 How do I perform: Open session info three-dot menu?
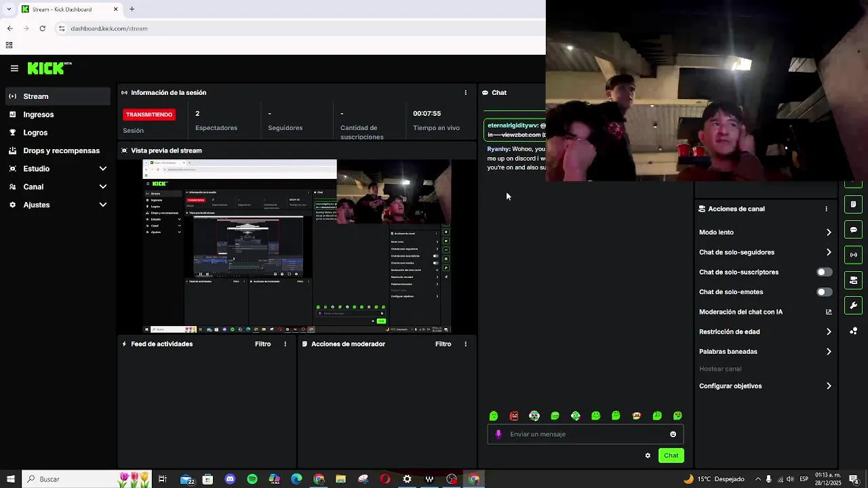point(465,93)
